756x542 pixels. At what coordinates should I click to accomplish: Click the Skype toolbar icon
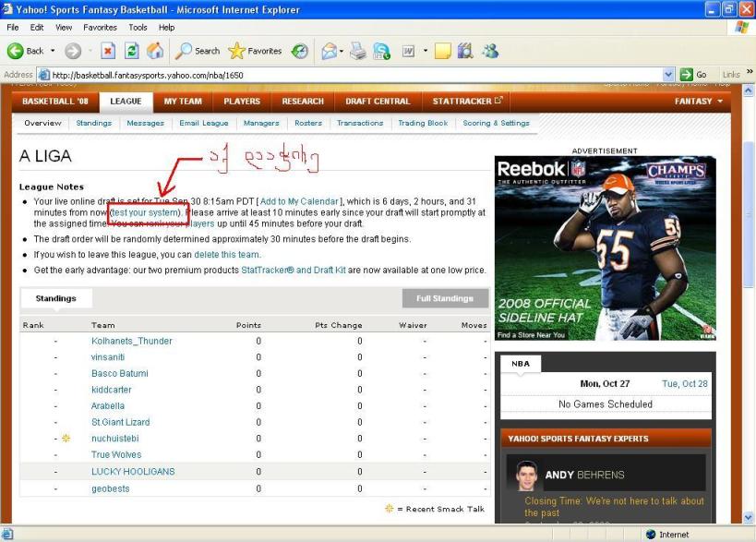382,51
